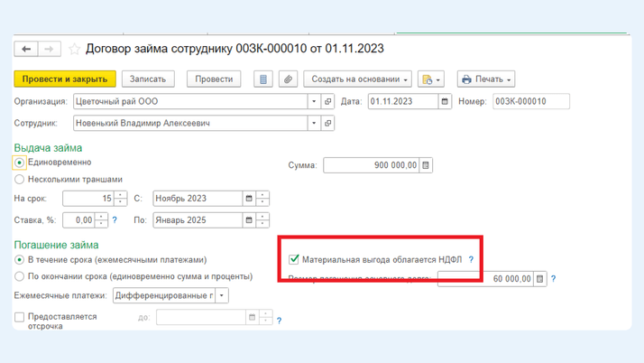
Task: Click the Дата input field
Action: pyautogui.click(x=403, y=101)
